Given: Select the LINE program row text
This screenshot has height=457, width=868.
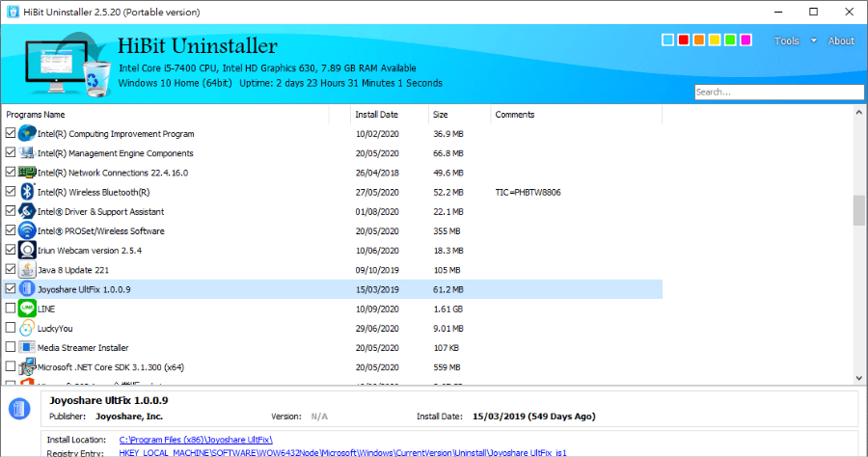Looking at the screenshot, I should (46, 309).
